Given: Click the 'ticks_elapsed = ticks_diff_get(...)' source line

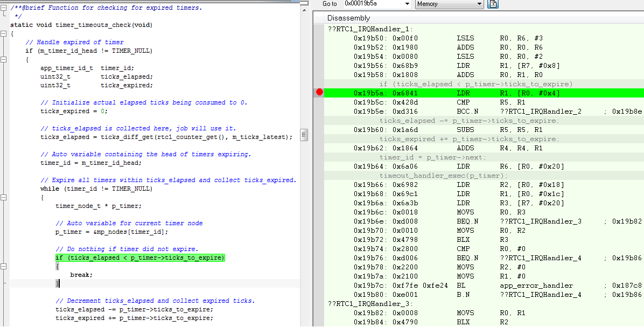Looking at the screenshot, I should coord(166,137).
